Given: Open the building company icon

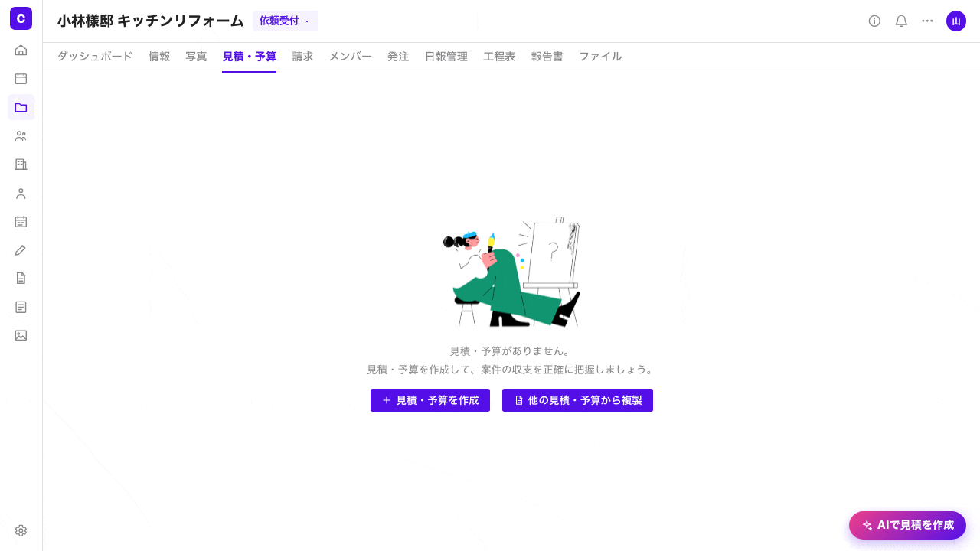Looking at the screenshot, I should 21,165.
